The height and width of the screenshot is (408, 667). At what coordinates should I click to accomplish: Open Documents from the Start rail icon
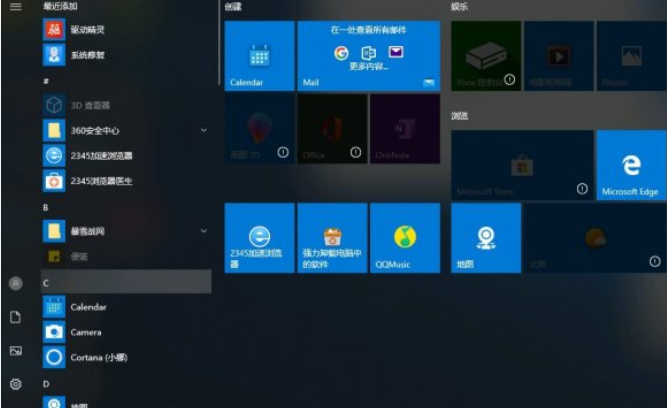(16, 317)
